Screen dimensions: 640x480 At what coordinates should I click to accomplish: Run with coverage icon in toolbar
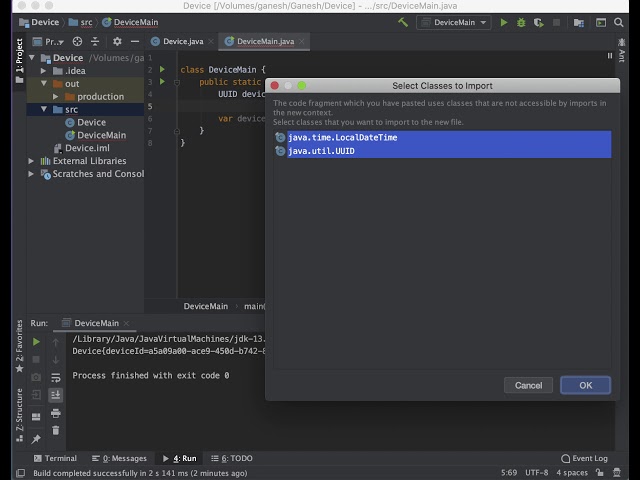(x=539, y=22)
